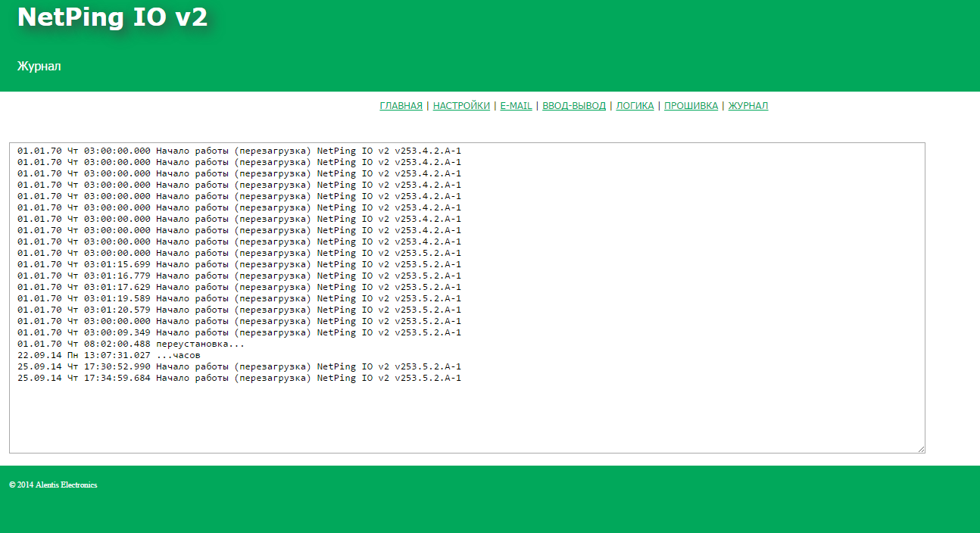Open the E-MAIL navigation link

(516, 106)
